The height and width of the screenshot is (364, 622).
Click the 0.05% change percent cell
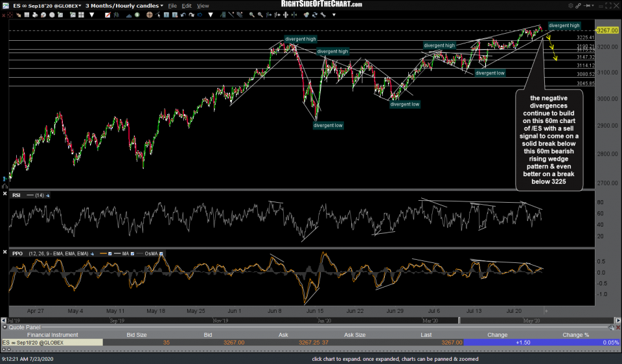click(610, 343)
